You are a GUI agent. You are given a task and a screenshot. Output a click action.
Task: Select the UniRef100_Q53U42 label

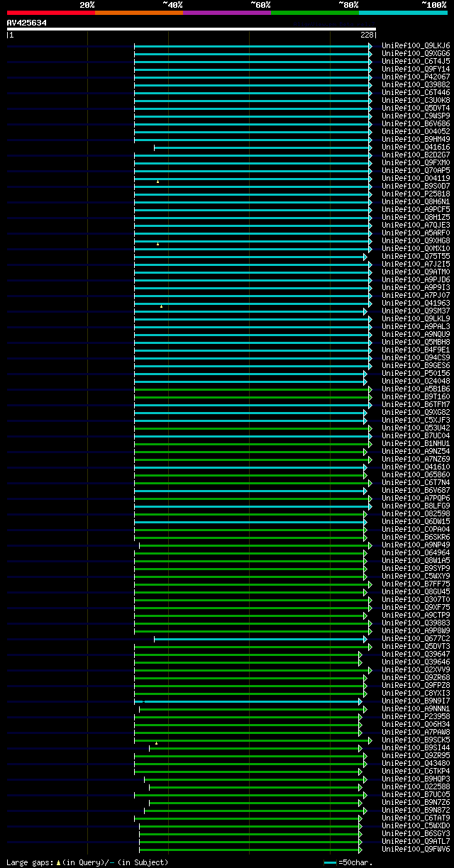(x=416, y=428)
